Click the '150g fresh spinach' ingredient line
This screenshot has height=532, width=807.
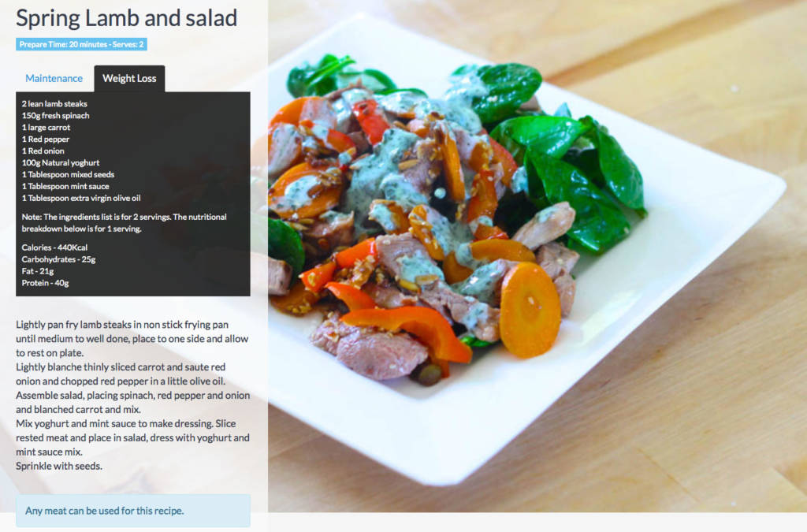pyautogui.click(x=56, y=116)
